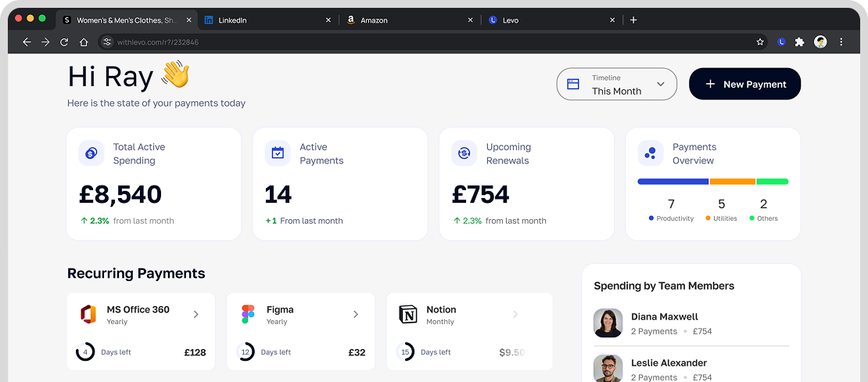Open Diana Maxwell's spending entry
Viewport: 868px width, 382px height.
pyautogui.click(x=691, y=323)
